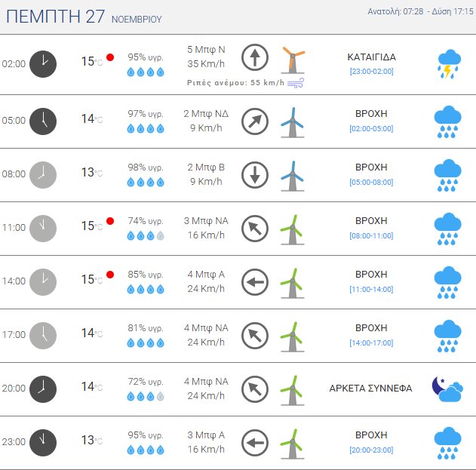Click the thunderstorm icon for 02:00
The width and height of the screenshot is (476, 470).
[448, 64]
